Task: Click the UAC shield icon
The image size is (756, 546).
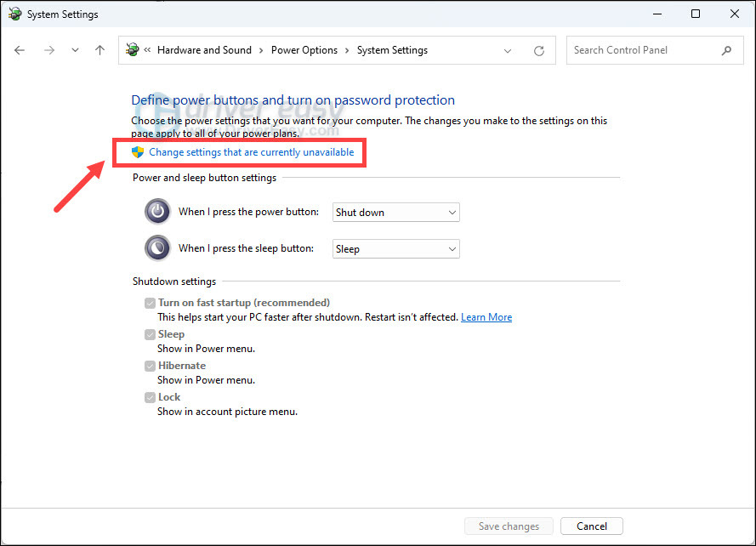Action: tap(137, 151)
